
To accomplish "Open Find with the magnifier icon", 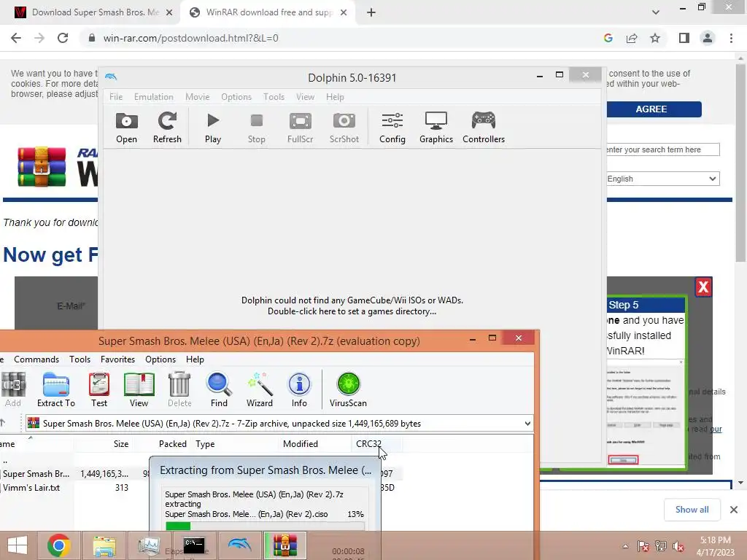I will (x=219, y=389).
